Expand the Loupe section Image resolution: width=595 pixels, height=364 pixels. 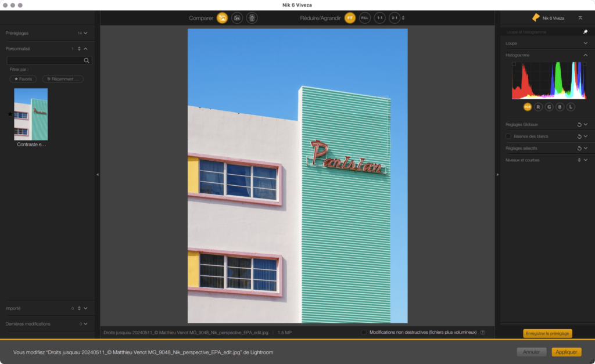[x=586, y=43]
